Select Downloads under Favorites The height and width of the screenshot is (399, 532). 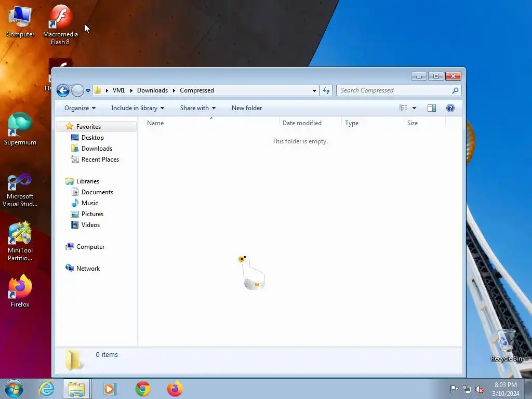pos(97,148)
